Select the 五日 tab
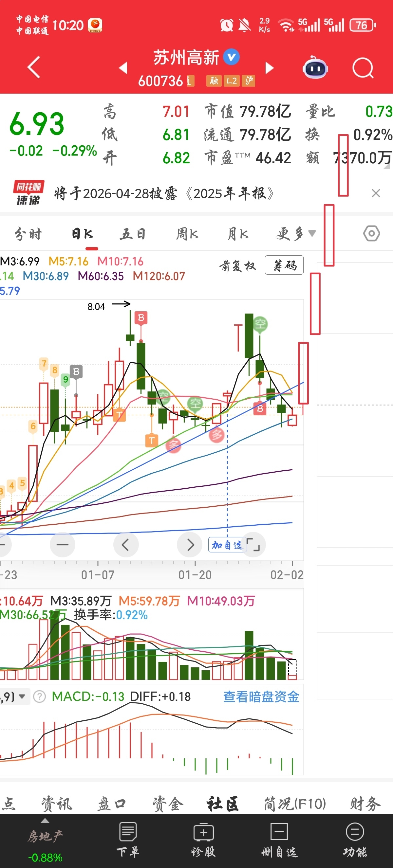Viewport: 393px width, 868px height. click(x=133, y=233)
